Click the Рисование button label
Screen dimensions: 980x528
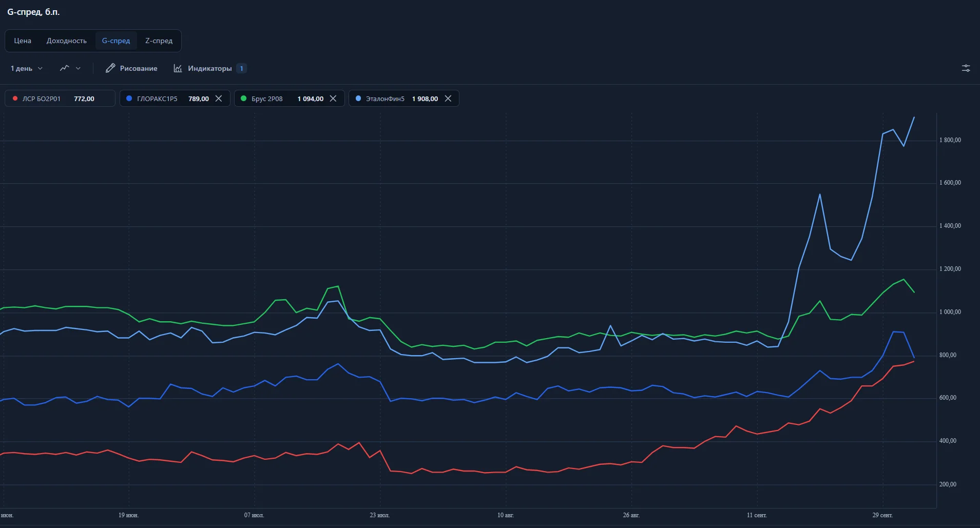(139, 68)
